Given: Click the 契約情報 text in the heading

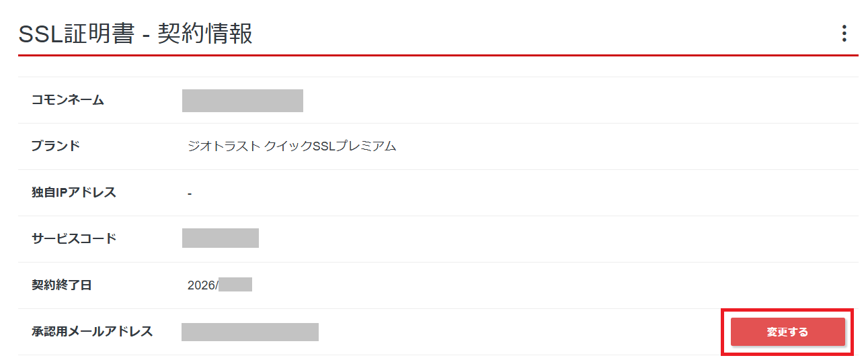Looking at the screenshot, I should click(205, 34).
